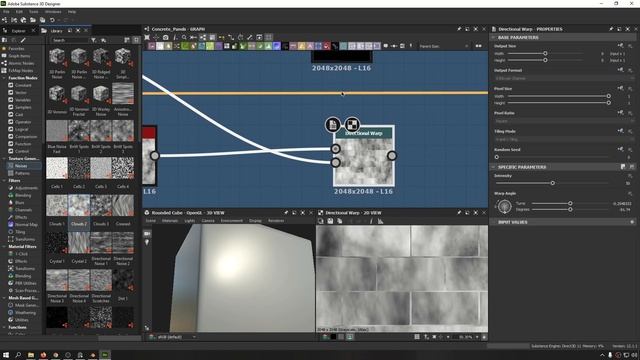The image size is (640, 360).
Task: Expand Input Values section
Action: [493, 222]
